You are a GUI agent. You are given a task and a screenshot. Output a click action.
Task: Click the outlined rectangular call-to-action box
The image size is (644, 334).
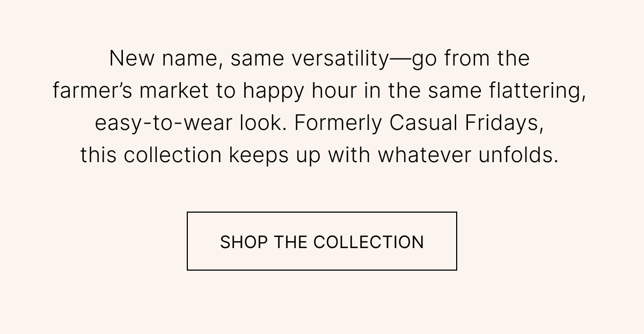pyautogui.click(x=321, y=241)
